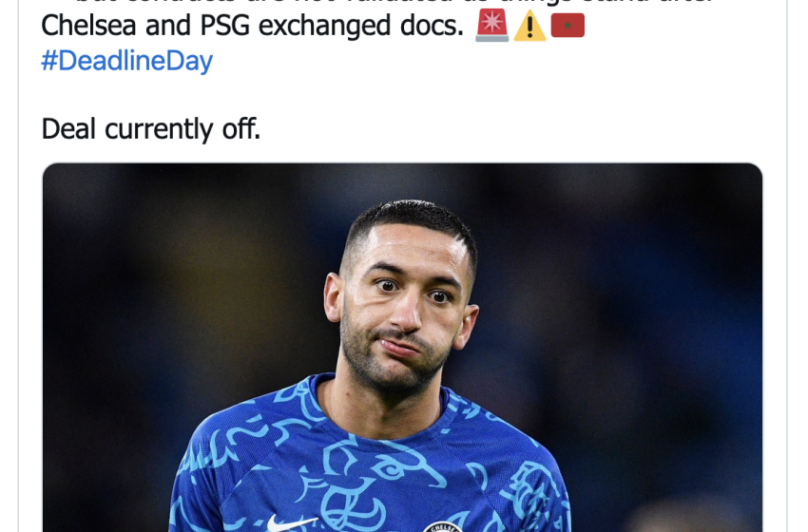Click the blue patterned jersey in the photo
The image size is (808, 532).
click(369, 464)
